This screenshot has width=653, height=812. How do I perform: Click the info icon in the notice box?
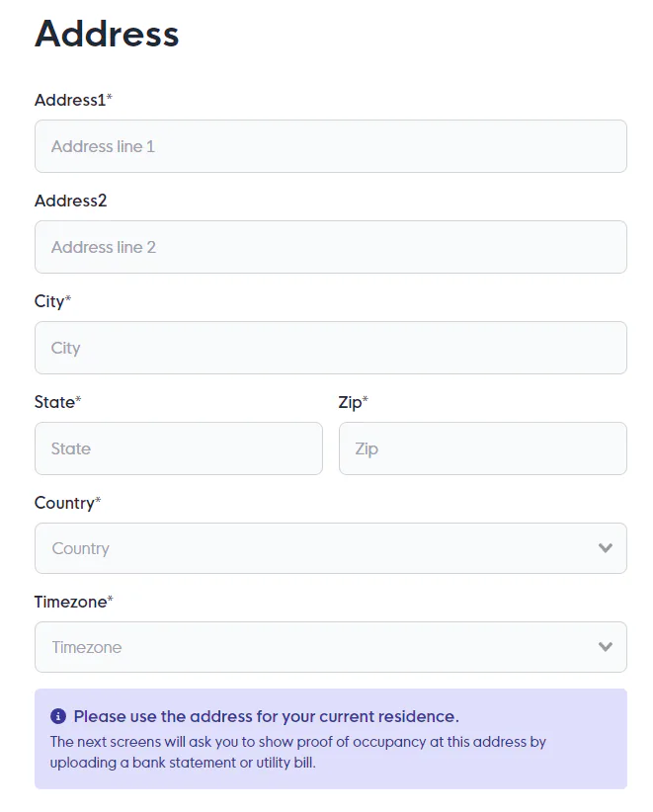[x=59, y=716]
